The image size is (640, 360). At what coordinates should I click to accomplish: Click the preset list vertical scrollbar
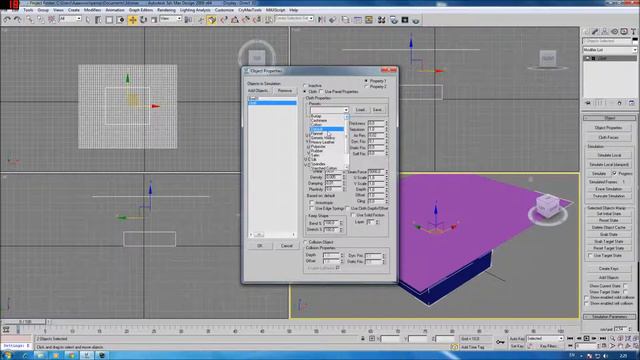tap(347, 142)
